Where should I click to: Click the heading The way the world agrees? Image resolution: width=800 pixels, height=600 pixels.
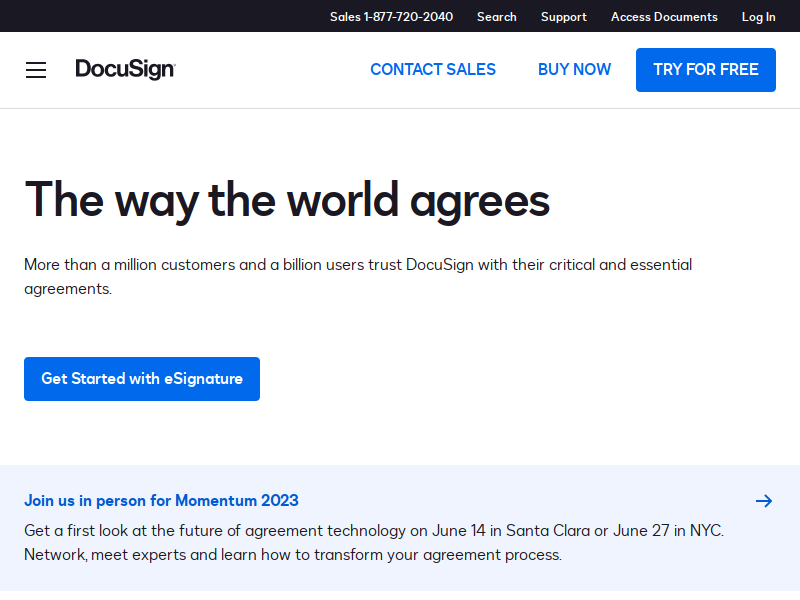click(287, 201)
